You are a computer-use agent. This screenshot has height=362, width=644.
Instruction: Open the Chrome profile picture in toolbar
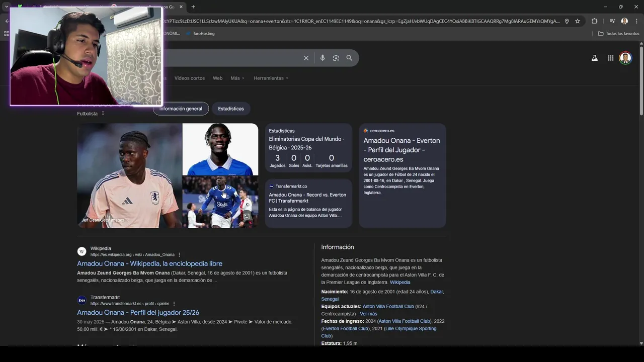(x=624, y=21)
